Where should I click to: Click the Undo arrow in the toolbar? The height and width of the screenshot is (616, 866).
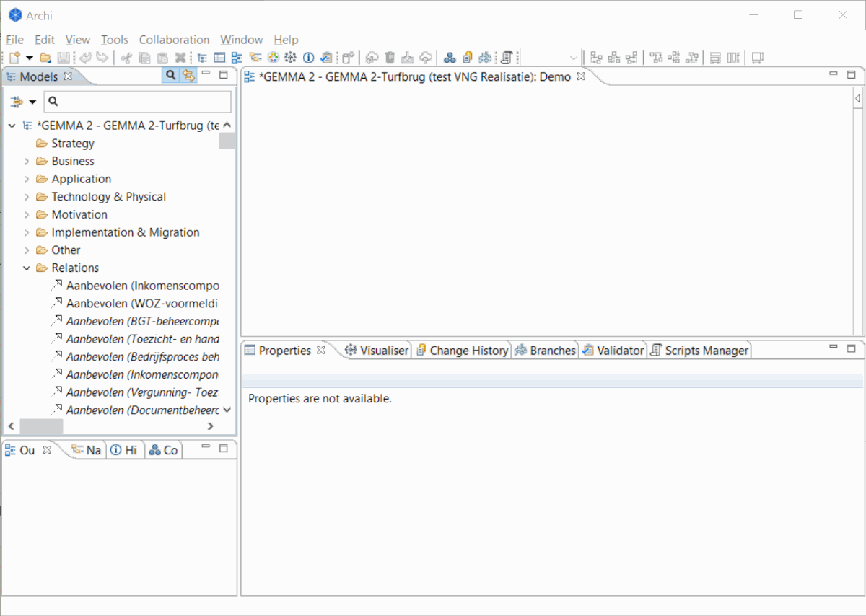(x=86, y=58)
